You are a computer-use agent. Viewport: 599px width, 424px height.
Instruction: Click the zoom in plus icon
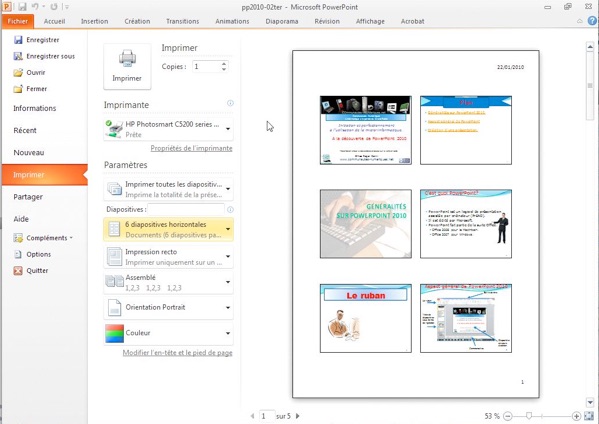(x=576, y=416)
